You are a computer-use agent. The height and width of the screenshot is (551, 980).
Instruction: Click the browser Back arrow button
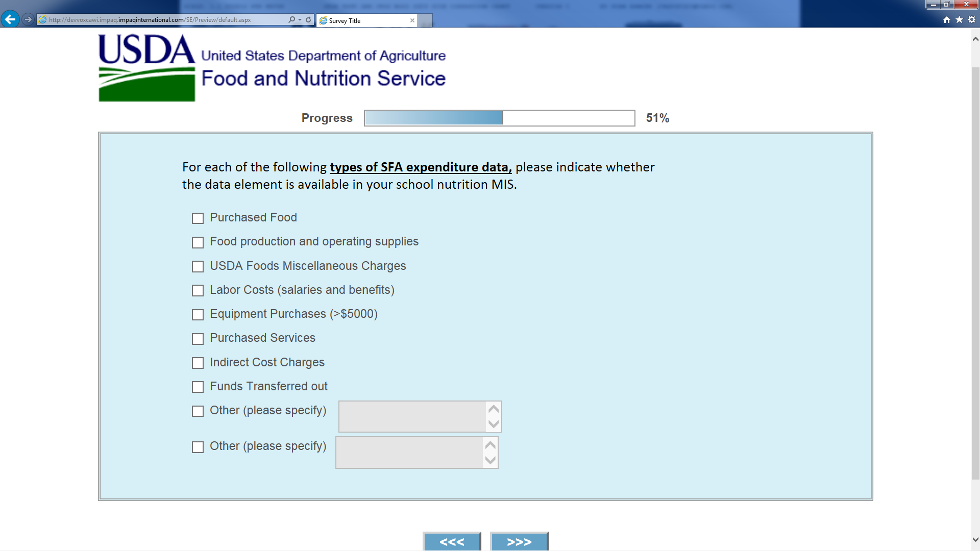[10, 19]
